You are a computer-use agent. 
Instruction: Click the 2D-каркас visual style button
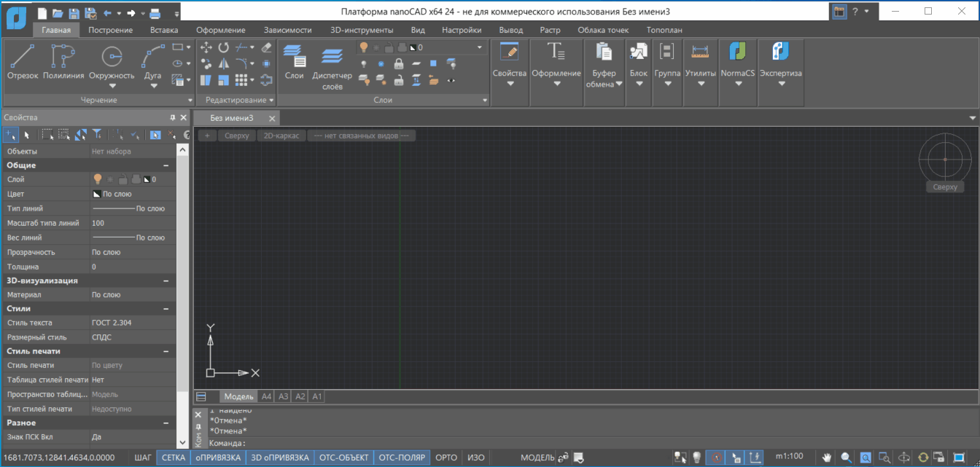pyautogui.click(x=281, y=136)
